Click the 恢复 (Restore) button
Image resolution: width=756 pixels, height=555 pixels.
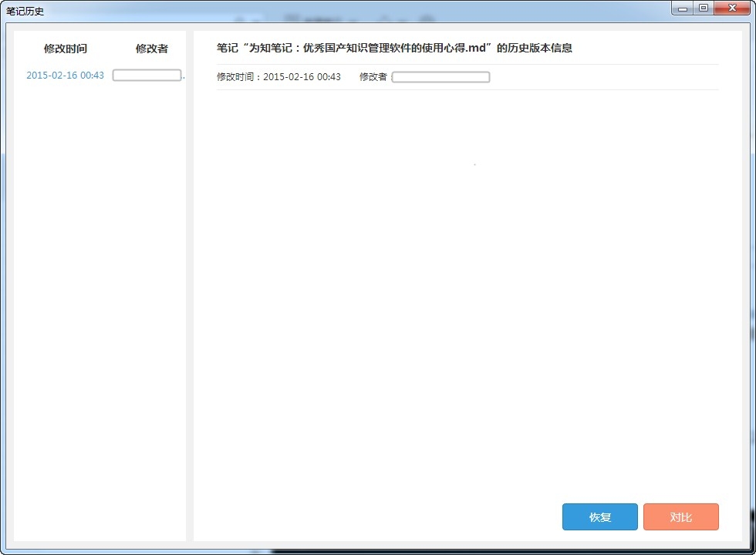[x=599, y=517]
